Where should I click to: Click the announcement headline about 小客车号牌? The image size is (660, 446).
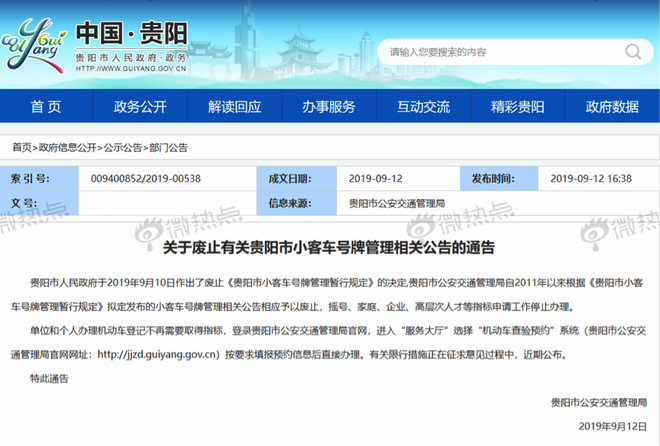coord(329,245)
